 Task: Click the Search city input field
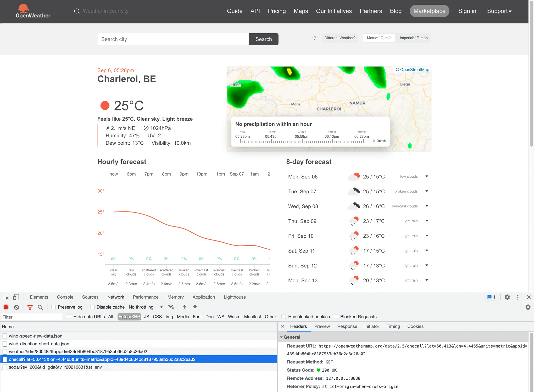172,39
